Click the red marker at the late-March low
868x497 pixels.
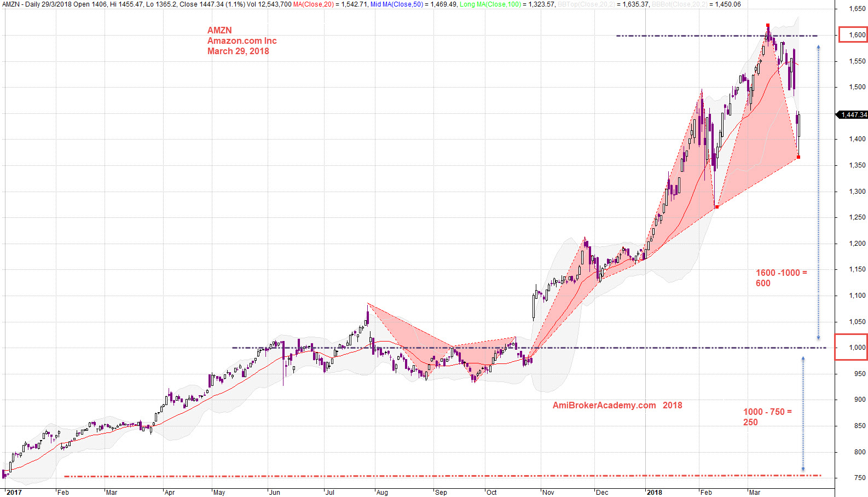point(798,157)
